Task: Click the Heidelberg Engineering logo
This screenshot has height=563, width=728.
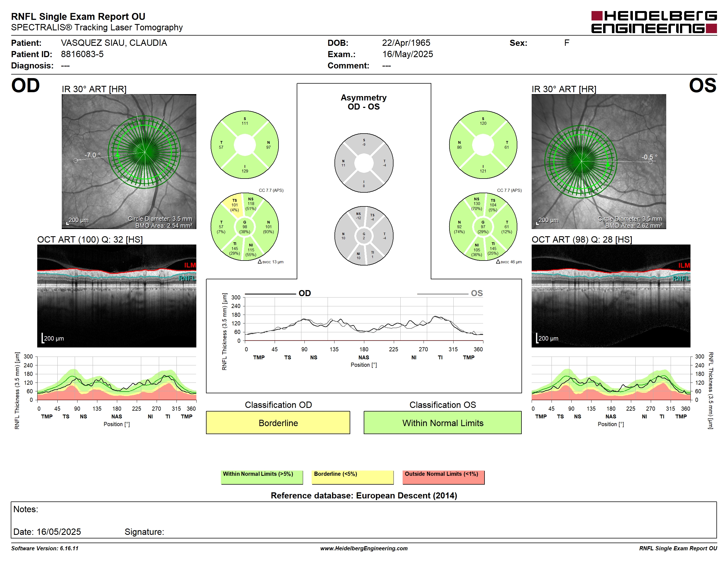Action: pos(654,22)
